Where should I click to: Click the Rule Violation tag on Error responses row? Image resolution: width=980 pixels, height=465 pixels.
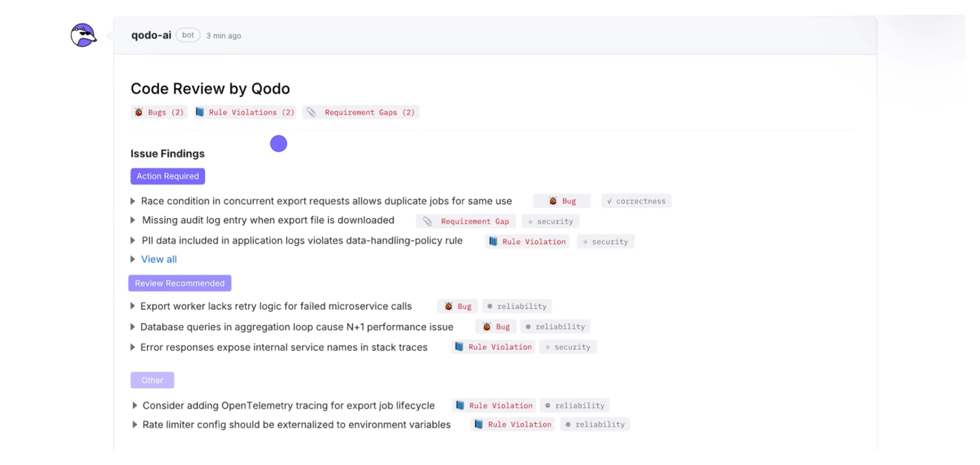pyautogui.click(x=493, y=347)
